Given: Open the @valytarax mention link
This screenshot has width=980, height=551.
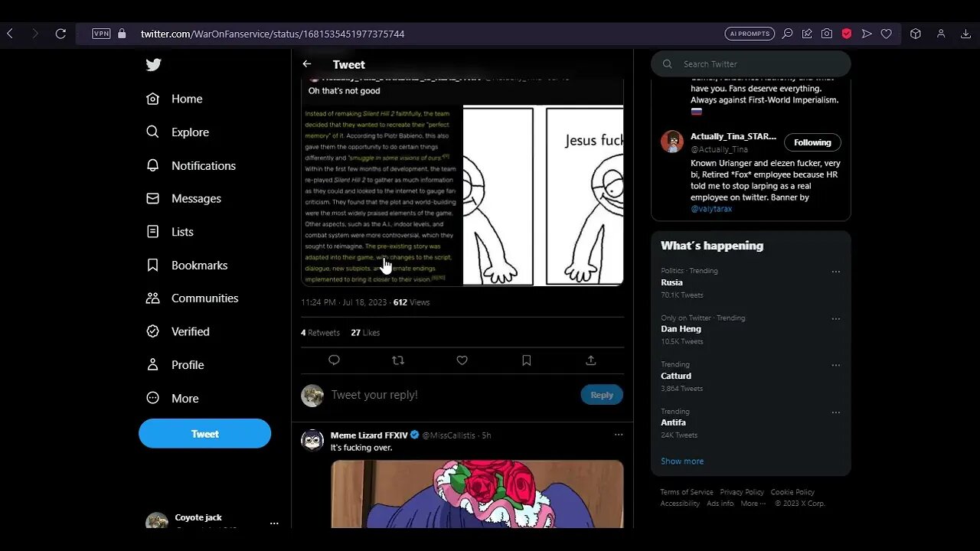Looking at the screenshot, I should 711,208.
